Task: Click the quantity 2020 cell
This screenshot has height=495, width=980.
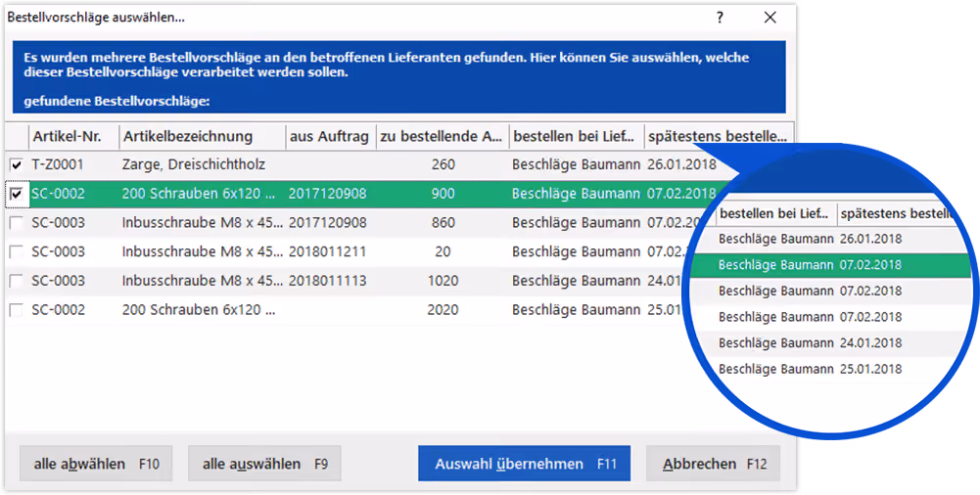Action: click(x=443, y=309)
